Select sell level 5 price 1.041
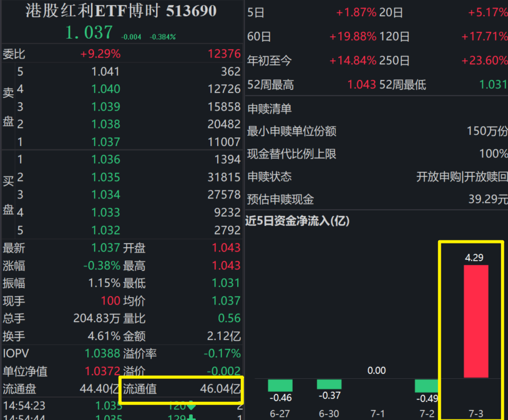Viewport: 508px width, 420px height. click(105, 72)
